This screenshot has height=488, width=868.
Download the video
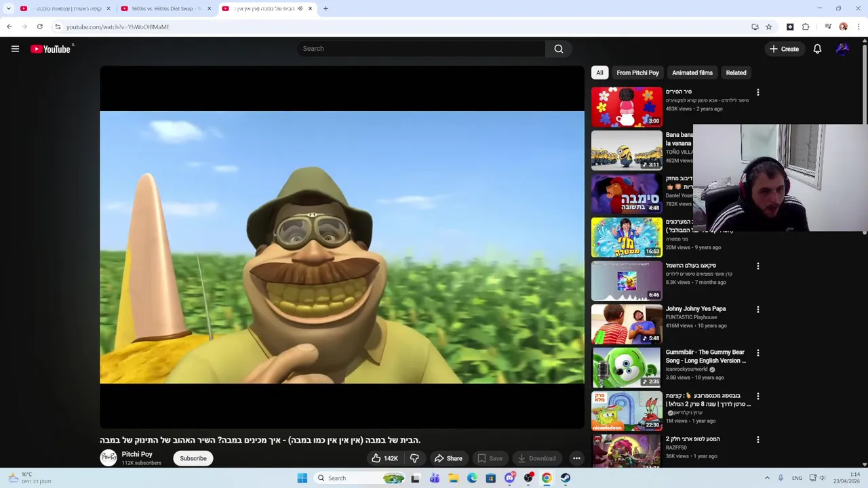point(536,458)
